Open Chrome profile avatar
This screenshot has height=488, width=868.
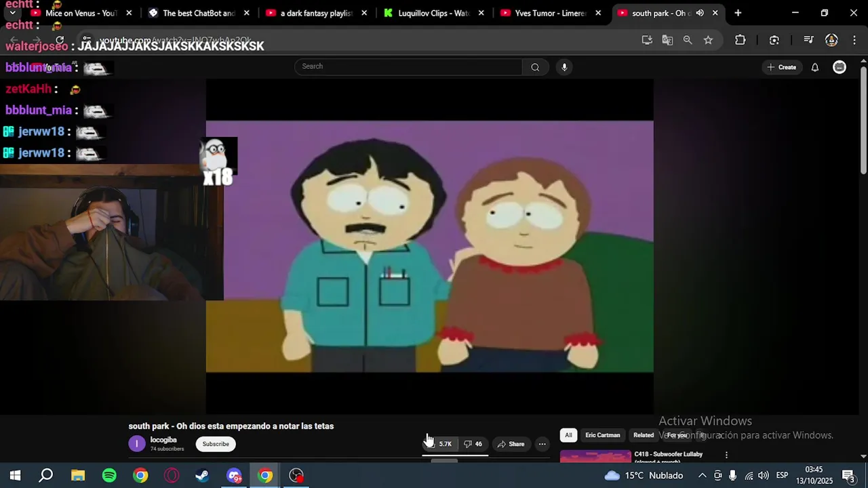coord(831,40)
